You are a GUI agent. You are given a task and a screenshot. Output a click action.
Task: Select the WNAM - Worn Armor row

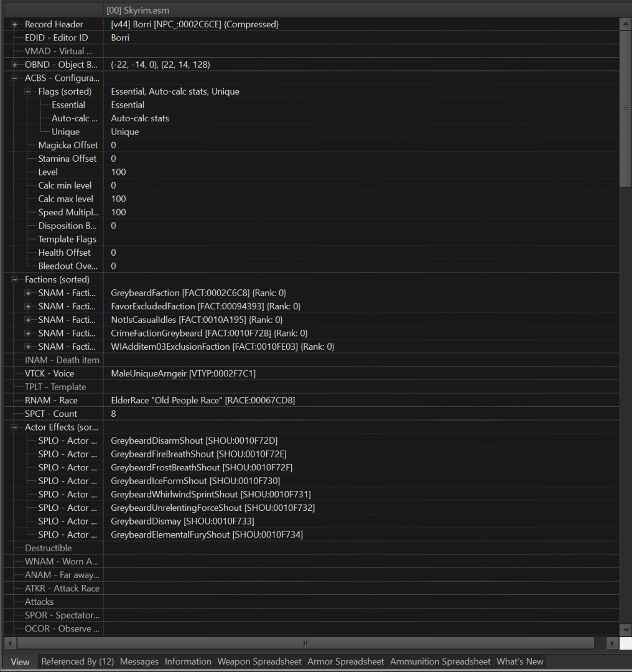311,561
